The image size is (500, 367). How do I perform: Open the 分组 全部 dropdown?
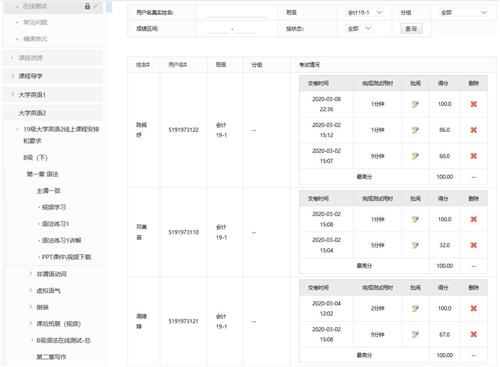pyautogui.click(x=463, y=13)
